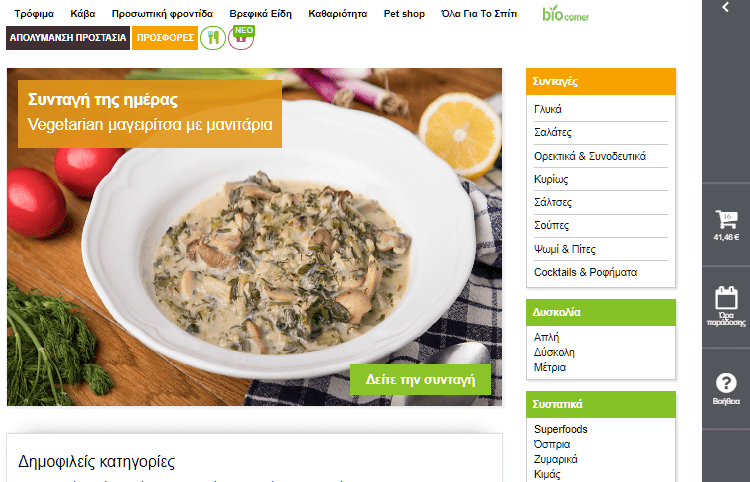Click the recipe of the day image
This screenshot has height=482, width=750.
point(254,237)
